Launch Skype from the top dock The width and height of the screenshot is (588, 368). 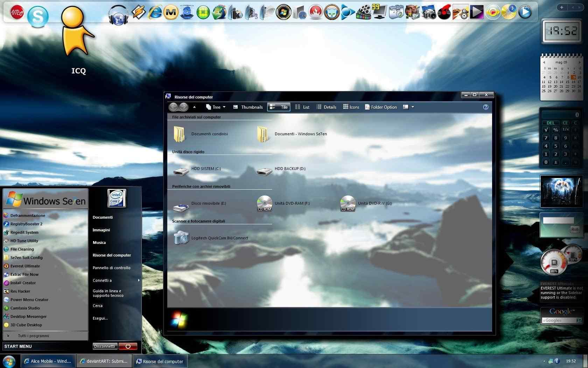pos(38,17)
